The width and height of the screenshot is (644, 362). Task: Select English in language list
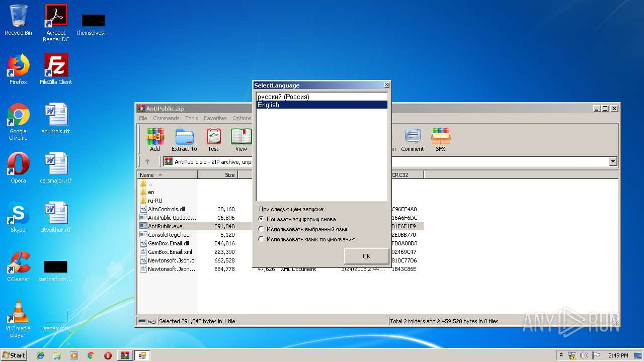(322, 105)
